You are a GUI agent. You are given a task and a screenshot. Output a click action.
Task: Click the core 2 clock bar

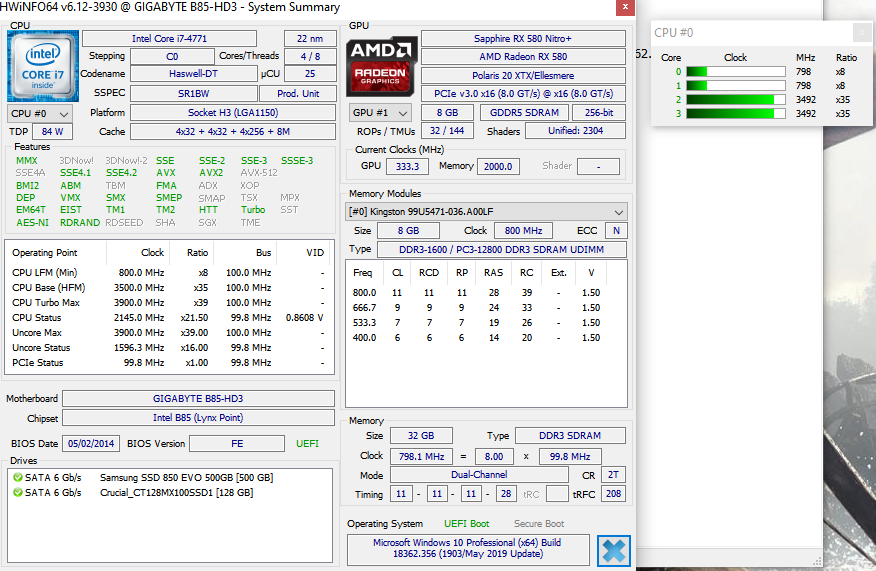pos(736,99)
